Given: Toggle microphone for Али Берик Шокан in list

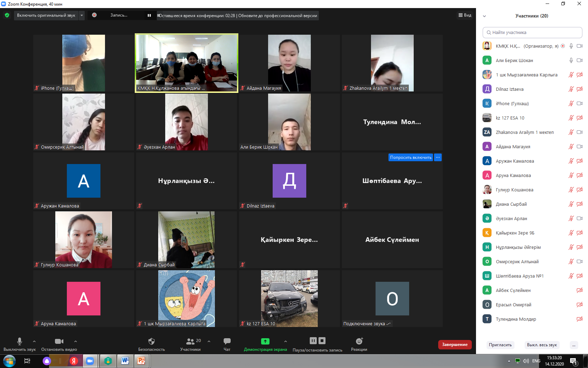Looking at the screenshot, I should click(571, 60).
